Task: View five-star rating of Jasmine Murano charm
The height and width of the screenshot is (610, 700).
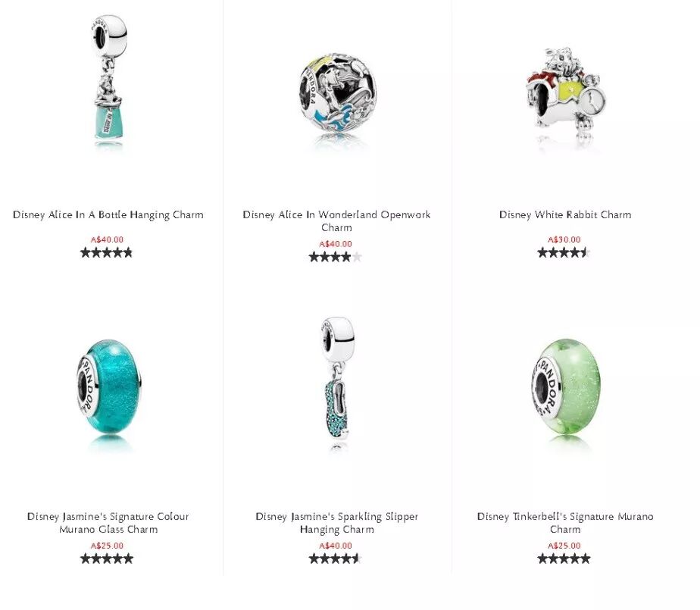Action: (107, 558)
